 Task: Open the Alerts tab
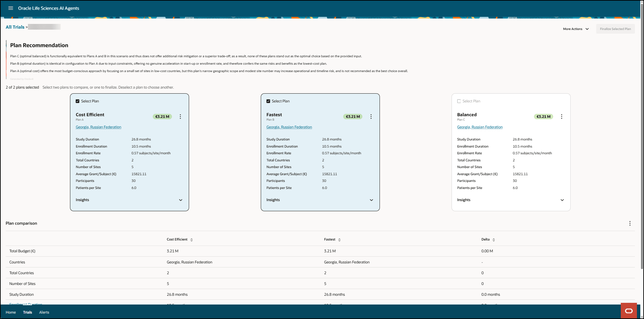pyautogui.click(x=44, y=312)
